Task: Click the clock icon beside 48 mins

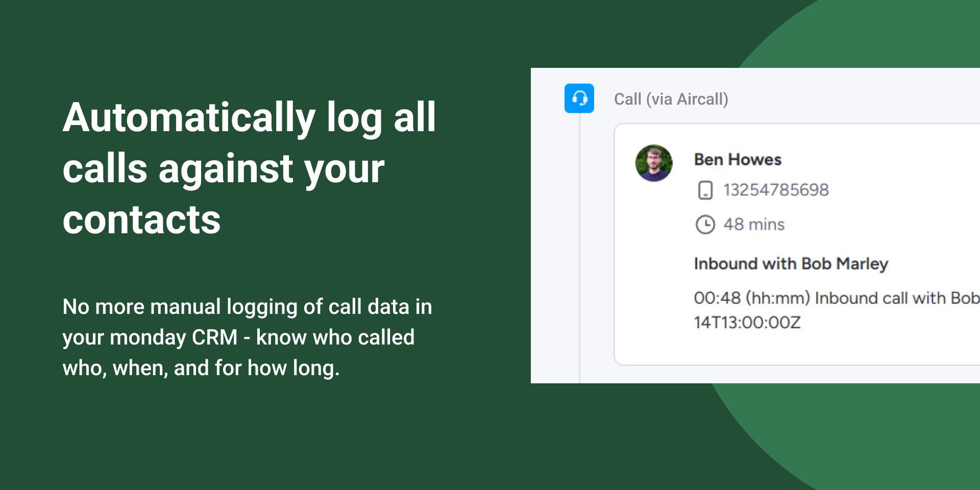Action: click(x=705, y=225)
